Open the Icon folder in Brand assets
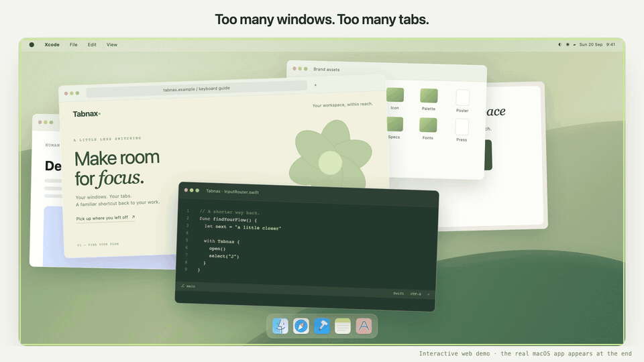The height and width of the screenshot is (362, 644). pyautogui.click(x=394, y=95)
